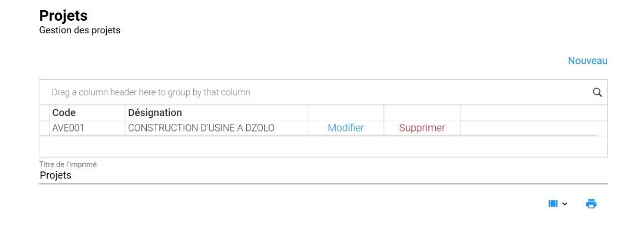Click the blue column chooser icon
Image resolution: width=644 pixels, height=225 pixels.
pos(553,204)
